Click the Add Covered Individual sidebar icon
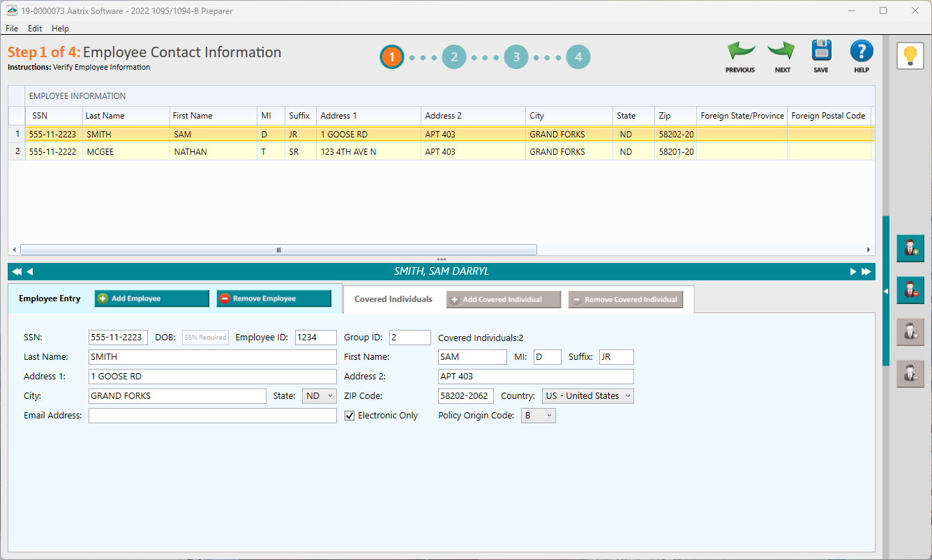The width and height of the screenshot is (932, 560). coord(910,332)
